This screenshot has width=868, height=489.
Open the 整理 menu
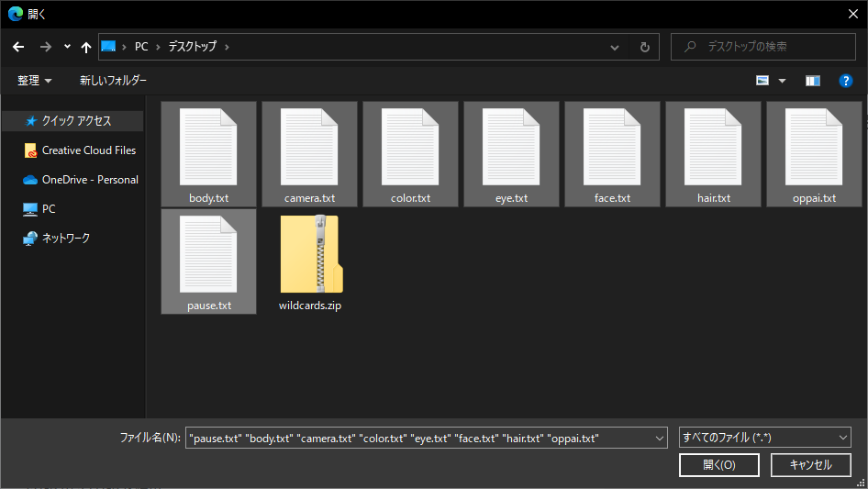point(35,81)
